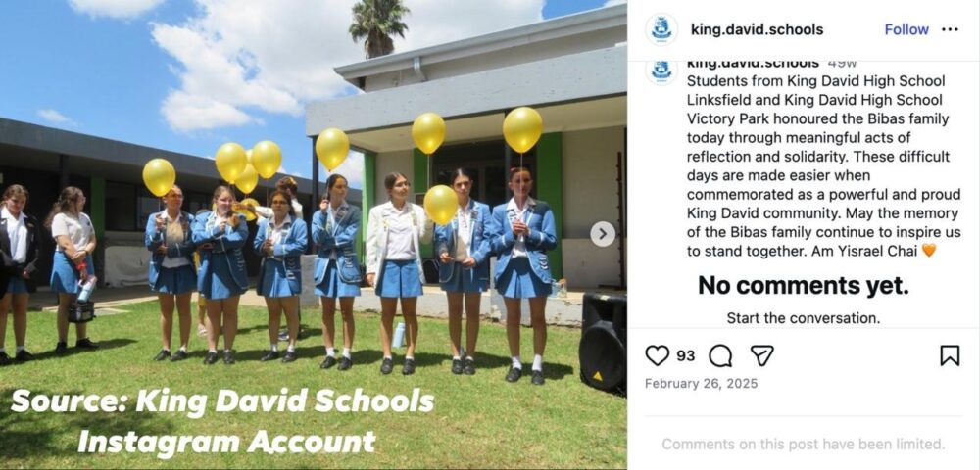The image size is (980, 470).
Task: Open the three-dot more options menu
Action: tap(950, 29)
